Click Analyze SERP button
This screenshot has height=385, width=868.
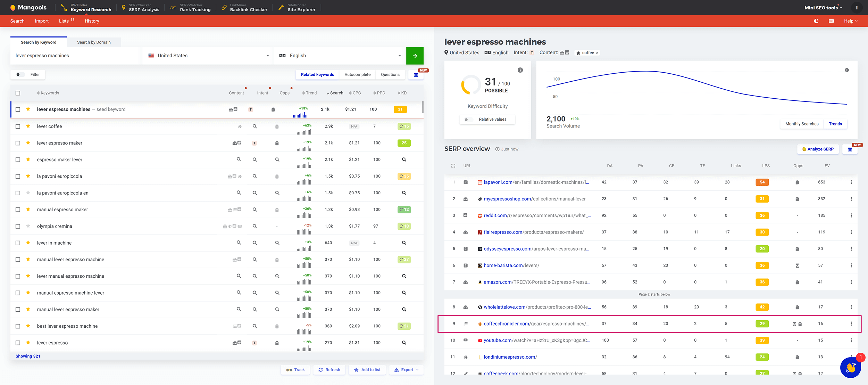click(818, 149)
